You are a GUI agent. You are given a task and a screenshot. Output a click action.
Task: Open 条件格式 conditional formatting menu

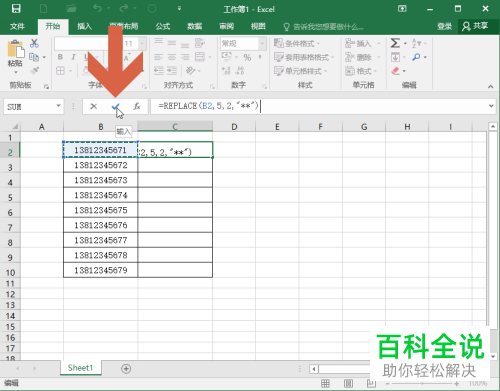point(297,43)
